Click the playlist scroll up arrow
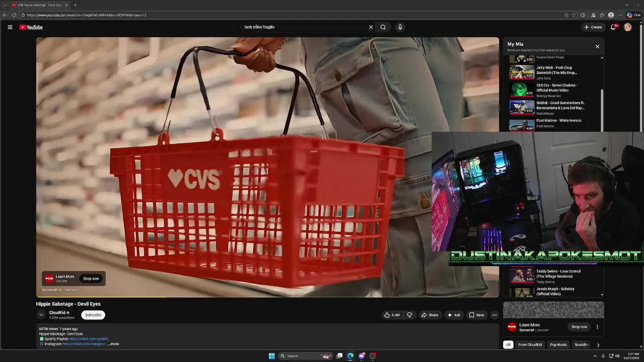644x362 pixels. (602, 57)
